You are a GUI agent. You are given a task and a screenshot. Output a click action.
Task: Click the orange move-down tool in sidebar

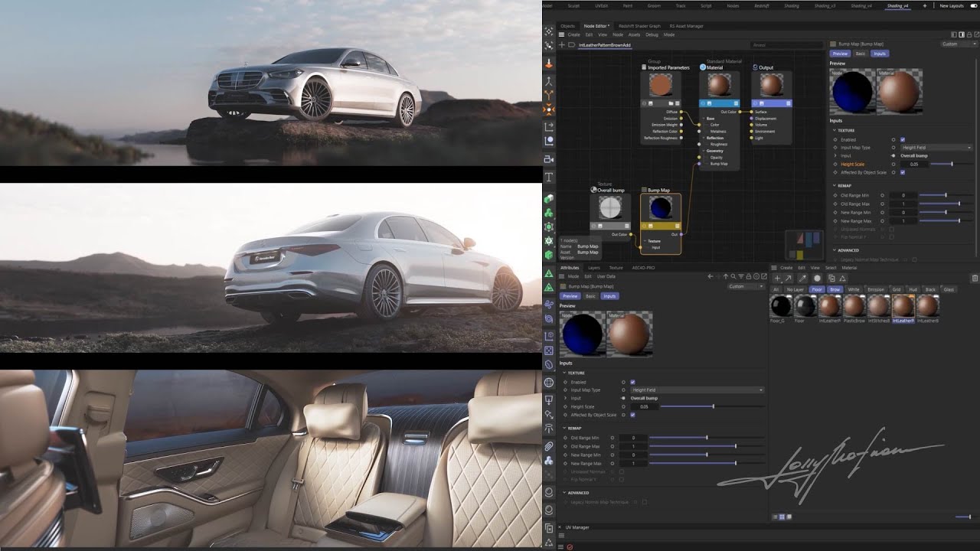click(x=549, y=64)
